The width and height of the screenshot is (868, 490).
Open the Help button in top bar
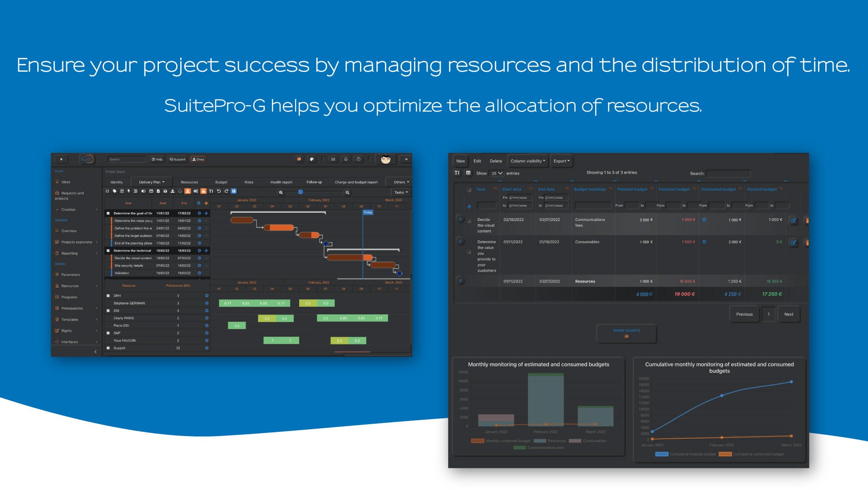coord(157,159)
